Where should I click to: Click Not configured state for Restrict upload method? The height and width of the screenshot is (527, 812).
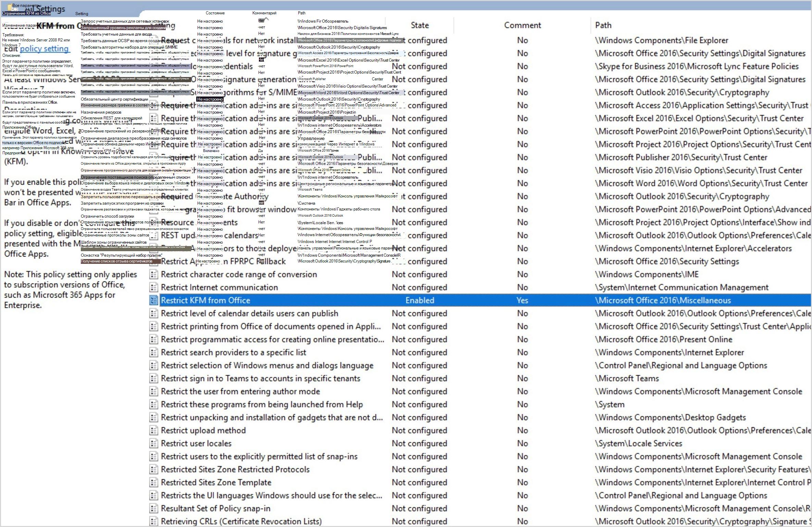420,430
